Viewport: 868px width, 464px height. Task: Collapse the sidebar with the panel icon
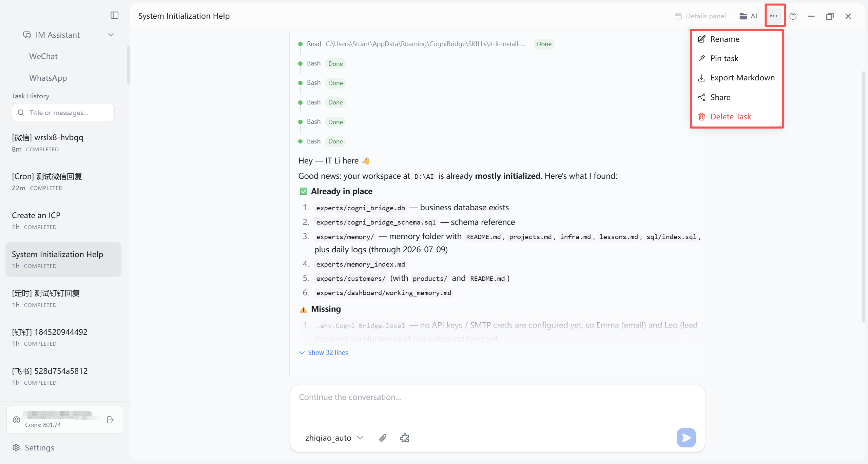point(115,15)
